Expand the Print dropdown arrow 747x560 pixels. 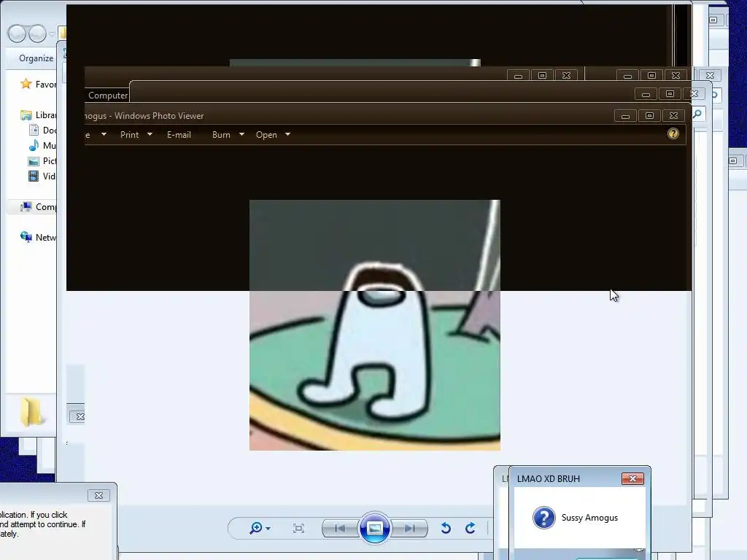pyautogui.click(x=150, y=135)
